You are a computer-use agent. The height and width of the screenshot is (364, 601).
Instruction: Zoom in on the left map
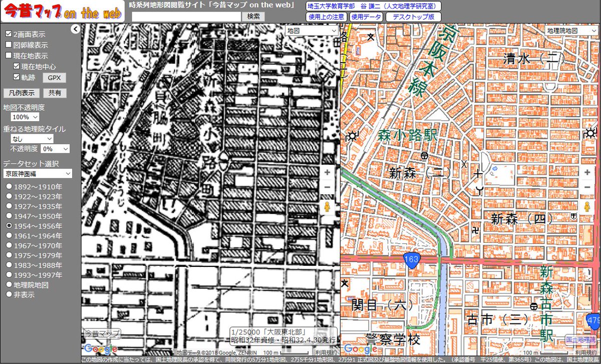coord(327,172)
